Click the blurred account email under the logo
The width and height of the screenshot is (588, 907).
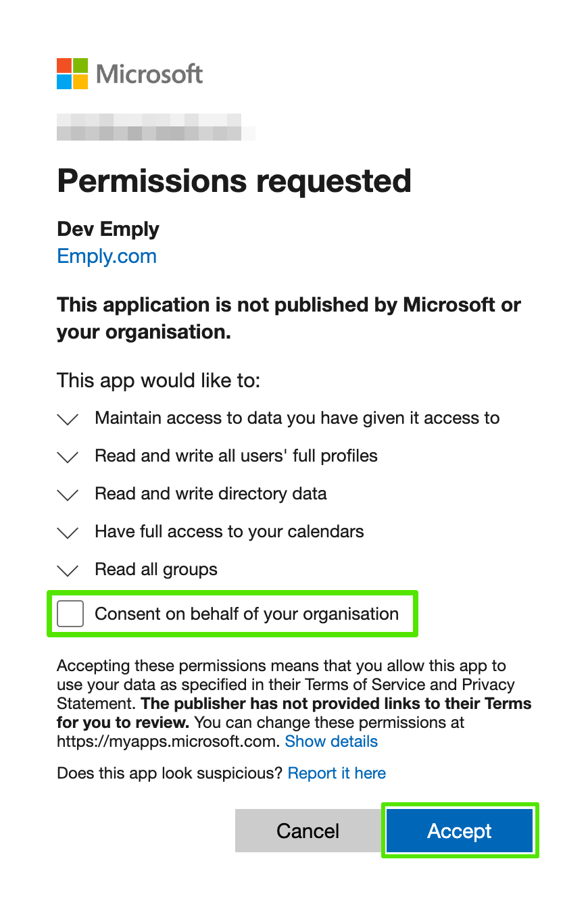(155, 127)
